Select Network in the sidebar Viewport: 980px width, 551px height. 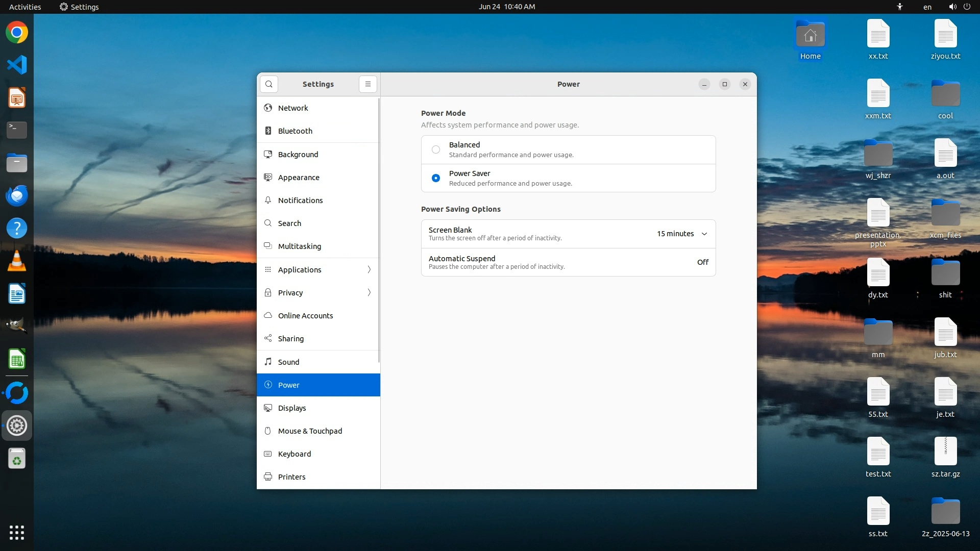(293, 108)
